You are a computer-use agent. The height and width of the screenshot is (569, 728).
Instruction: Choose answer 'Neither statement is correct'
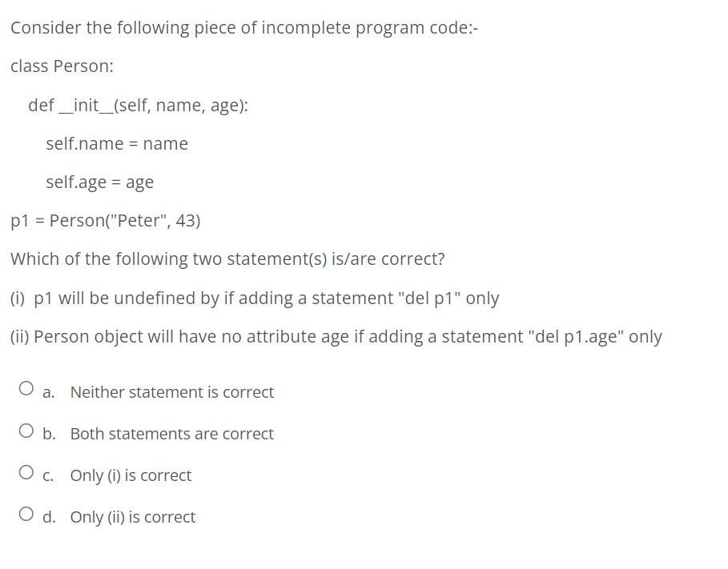171,392
